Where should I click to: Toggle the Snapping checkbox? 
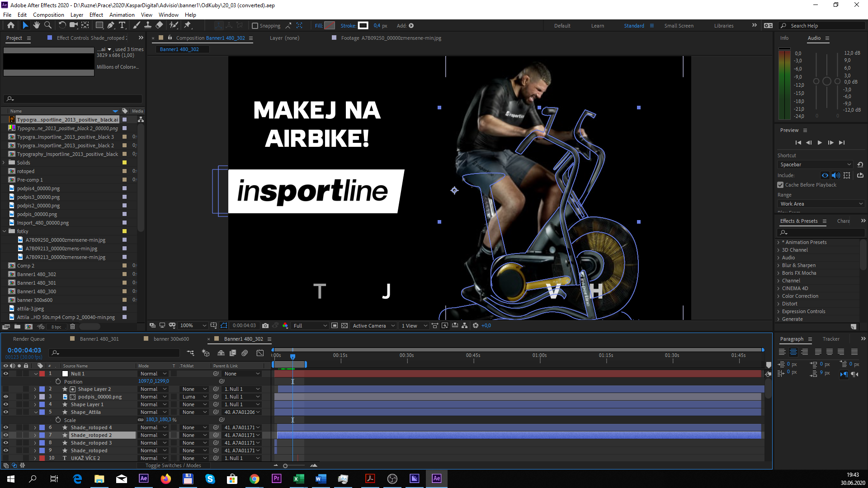(255, 26)
